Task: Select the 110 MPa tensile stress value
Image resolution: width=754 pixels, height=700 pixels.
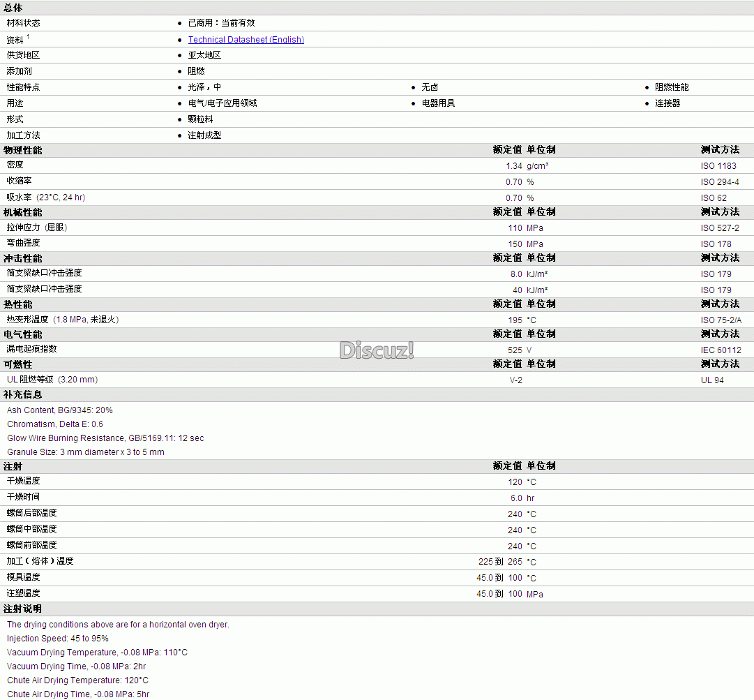Action: tap(526, 228)
